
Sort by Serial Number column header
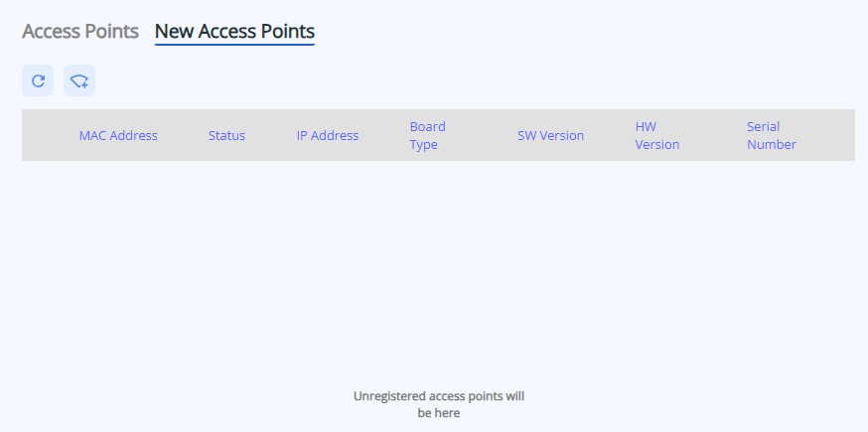click(772, 135)
